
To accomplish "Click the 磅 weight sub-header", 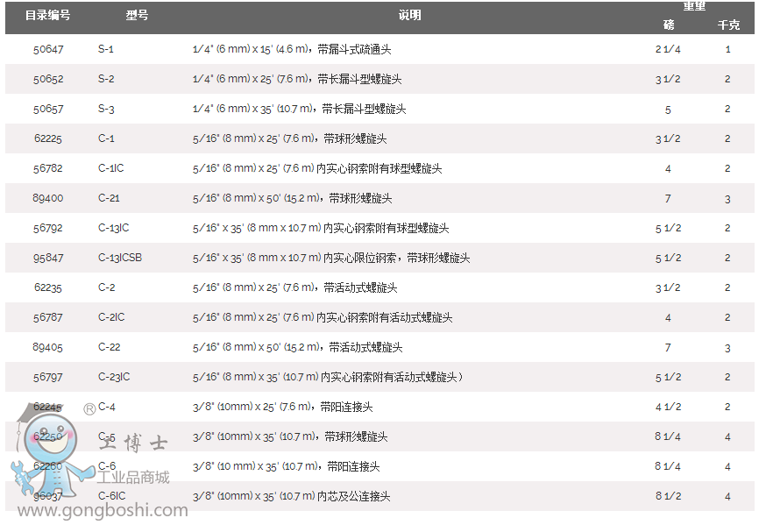I will 669,25.
